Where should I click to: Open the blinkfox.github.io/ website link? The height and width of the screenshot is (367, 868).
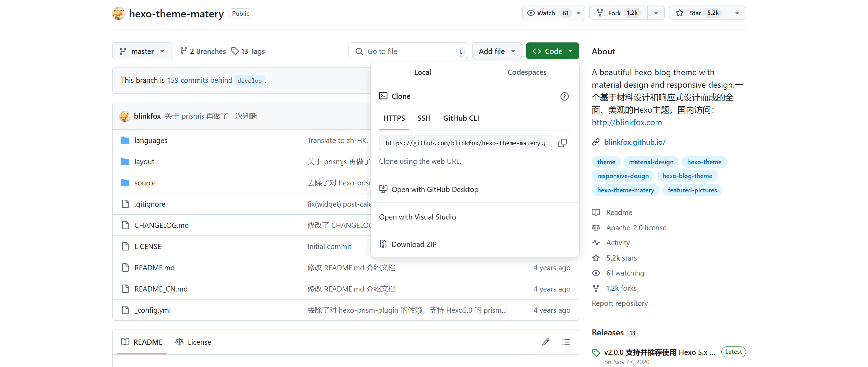pyautogui.click(x=635, y=142)
